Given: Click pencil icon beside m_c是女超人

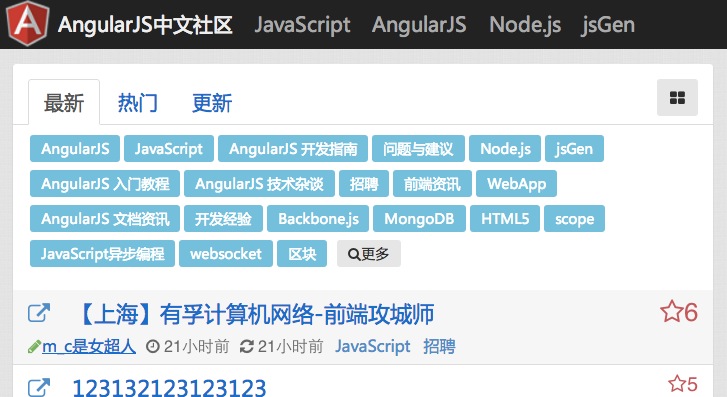Looking at the screenshot, I should (34, 346).
